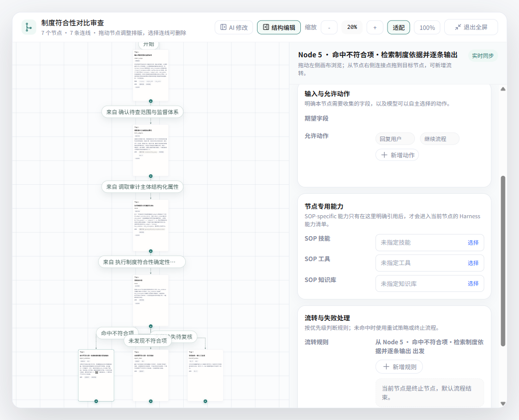The width and height of the screenshot is (519, 420).
Task: Click the right panel scrollbar up arrow
Action: pyautogui.click(x=503, y=89)
